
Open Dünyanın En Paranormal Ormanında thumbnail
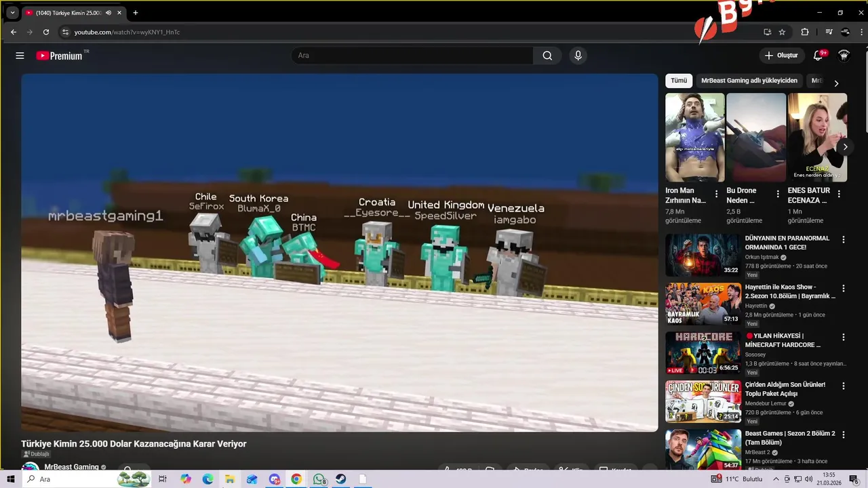click(703, 255)
